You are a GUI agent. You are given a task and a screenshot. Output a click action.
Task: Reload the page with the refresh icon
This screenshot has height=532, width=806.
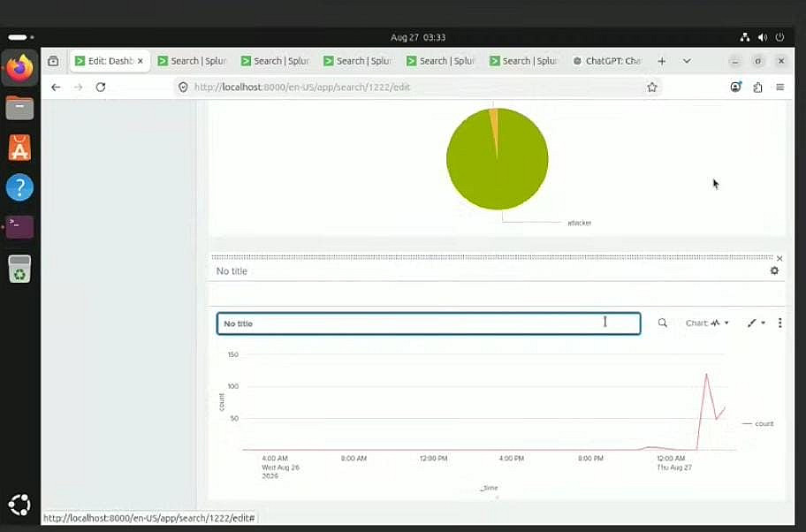(x=101, y=87)
